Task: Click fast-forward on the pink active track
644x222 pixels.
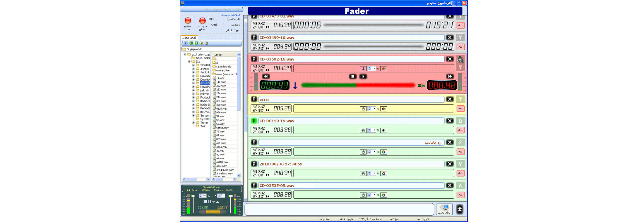Action: (450, 77)
